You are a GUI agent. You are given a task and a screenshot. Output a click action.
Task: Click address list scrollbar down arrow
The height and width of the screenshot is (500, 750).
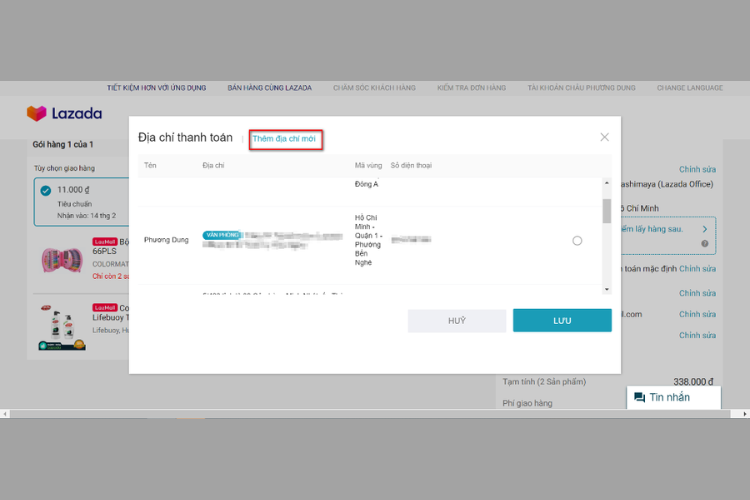607,289
